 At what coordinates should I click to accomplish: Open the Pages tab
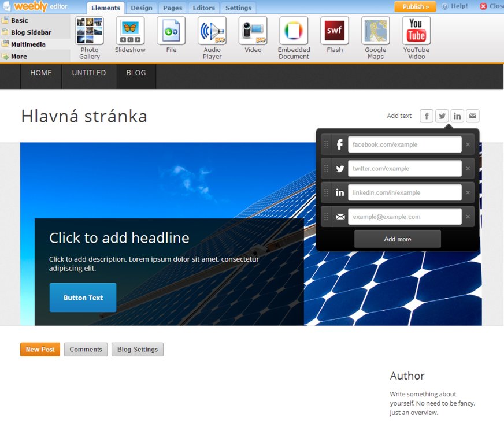[172, 8]
